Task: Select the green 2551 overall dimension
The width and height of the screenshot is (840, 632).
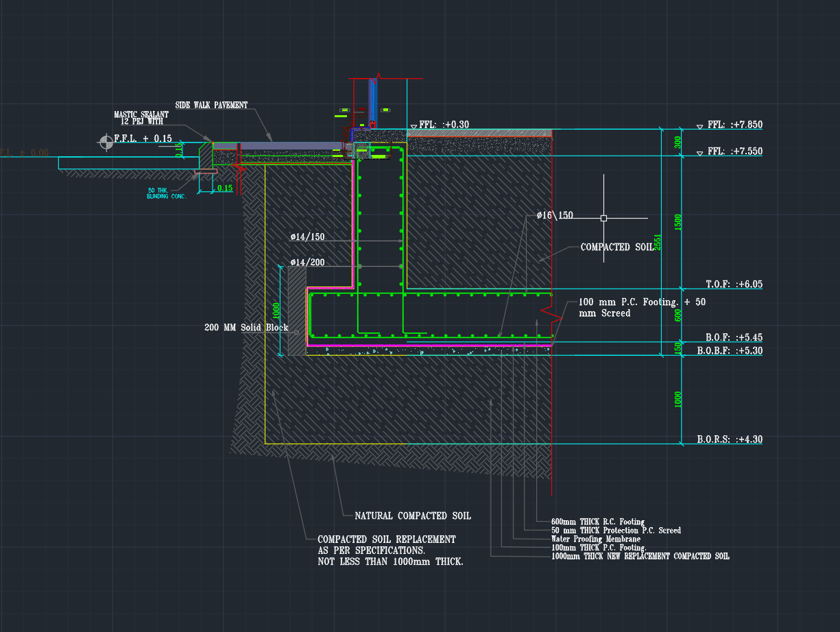Action: 658,242
